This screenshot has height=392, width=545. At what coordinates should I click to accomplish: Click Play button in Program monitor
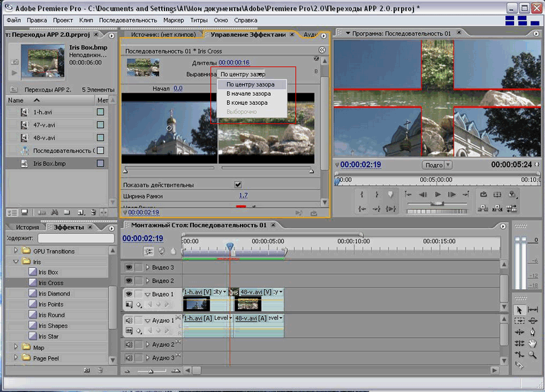click(438, 194)
